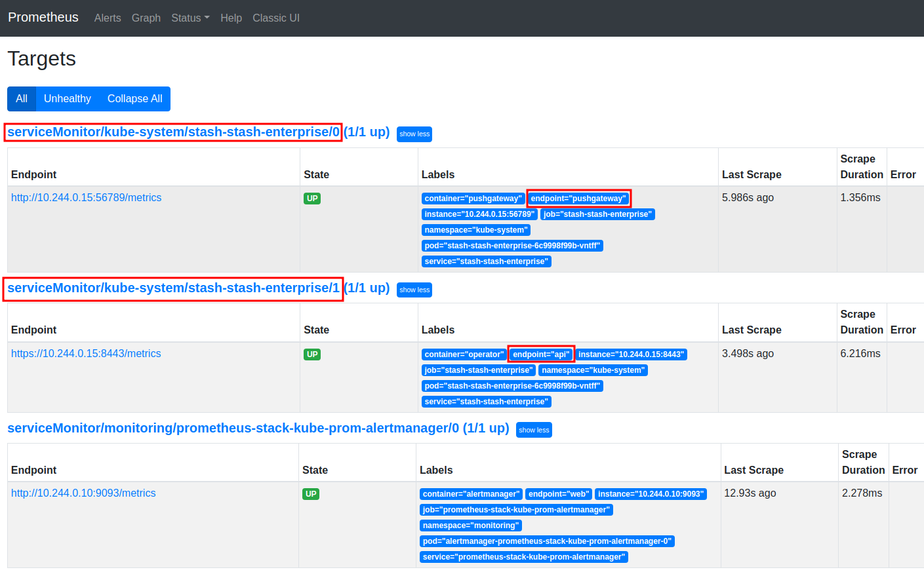Open endpoint https://10.244.0.15:8443/metrics
The image size is (924, 574).
pyautogui.click(x=86, y=354)
